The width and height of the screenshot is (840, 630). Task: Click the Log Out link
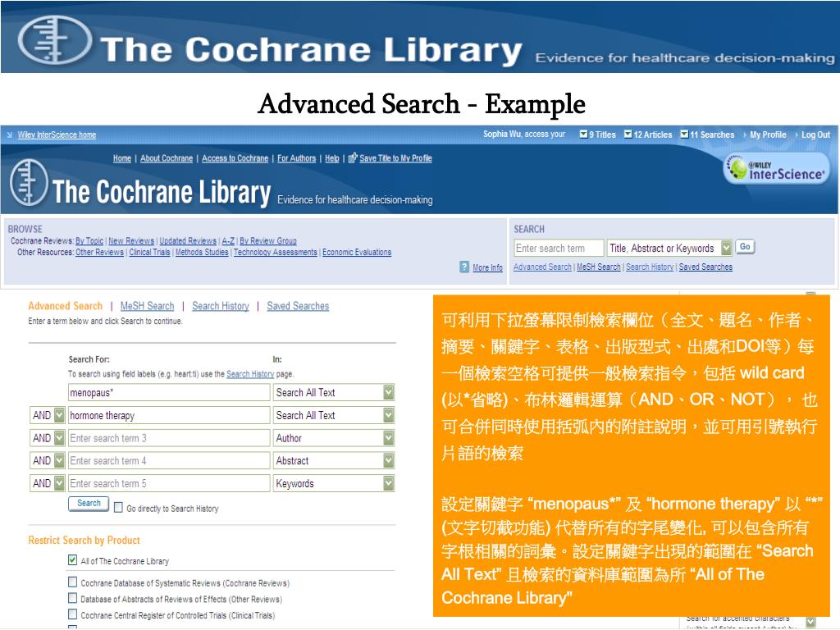[815, 135]
